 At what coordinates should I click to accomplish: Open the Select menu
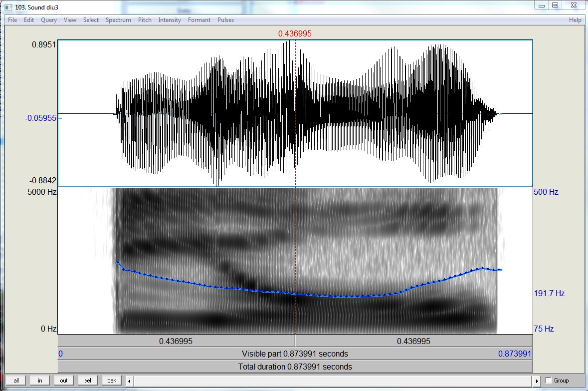[91, 20]
